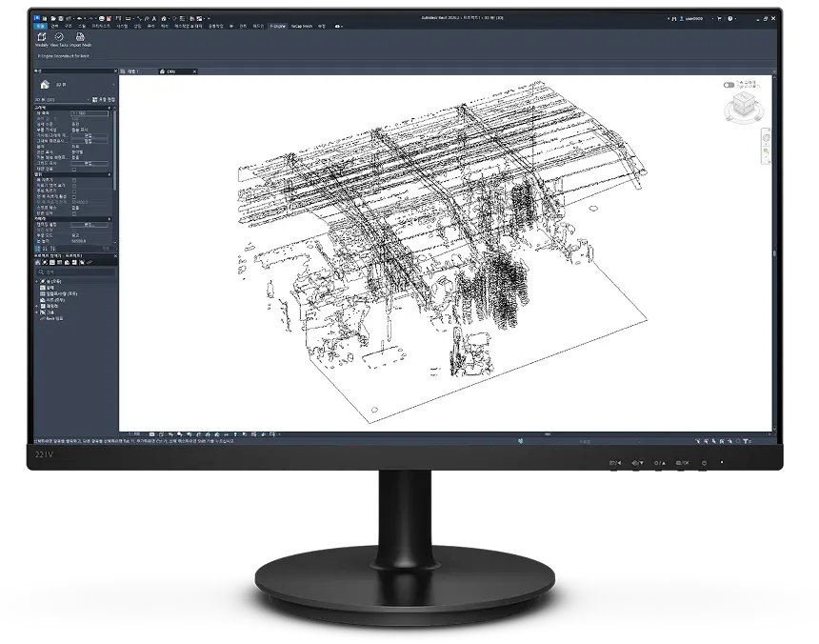Viewport: 819px width, 644px height.
Task: Select the Import Mesh tool
Action: tap(80, 38)
